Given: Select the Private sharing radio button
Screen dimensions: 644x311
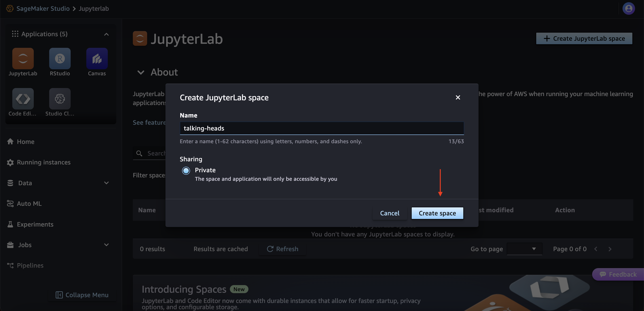Looking at the screenshot, I should 186,171.
